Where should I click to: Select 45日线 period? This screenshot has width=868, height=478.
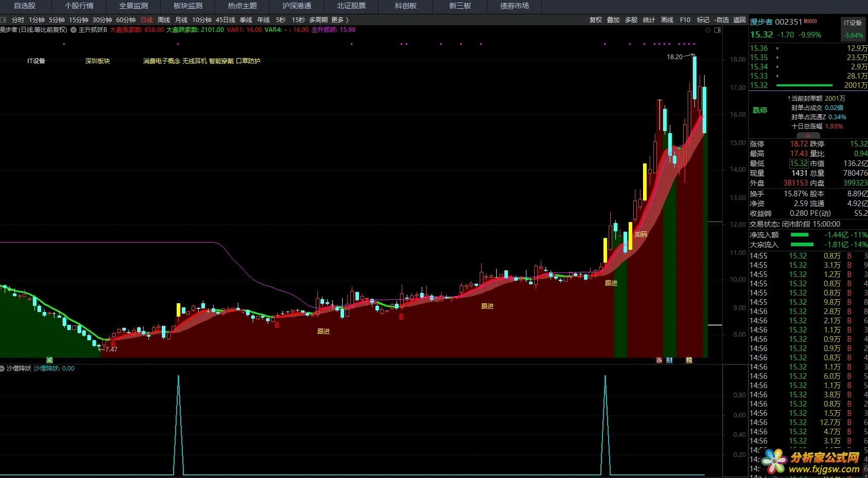225,20
